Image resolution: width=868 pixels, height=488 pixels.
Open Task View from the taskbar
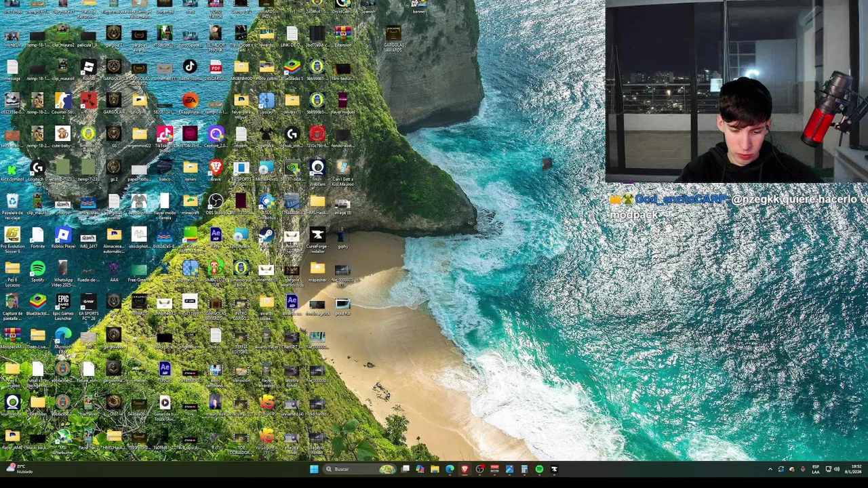pyautogui.click(x=406, y=469)
